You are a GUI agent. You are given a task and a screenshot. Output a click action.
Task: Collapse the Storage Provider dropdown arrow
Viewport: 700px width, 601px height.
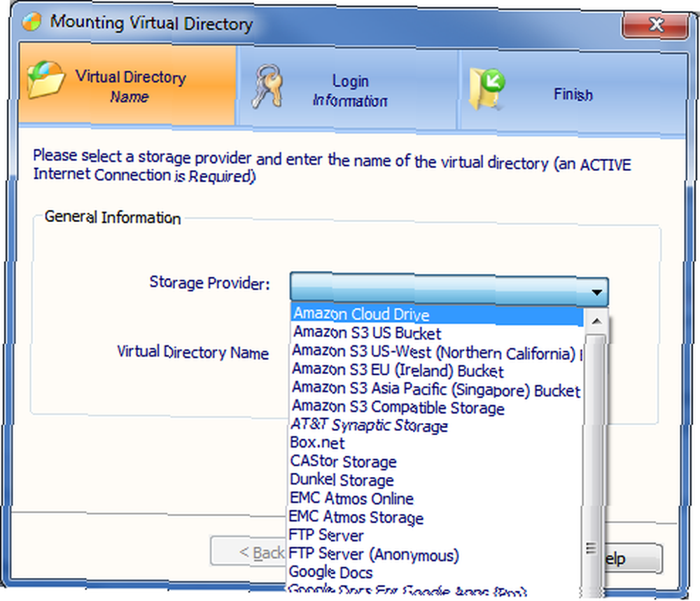tap(596, 292)
